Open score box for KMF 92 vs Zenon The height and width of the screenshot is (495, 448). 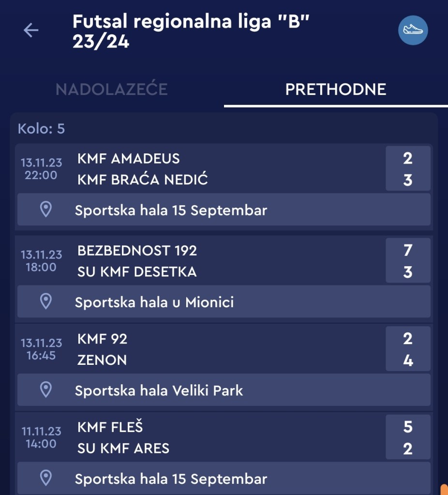(407, 349)
